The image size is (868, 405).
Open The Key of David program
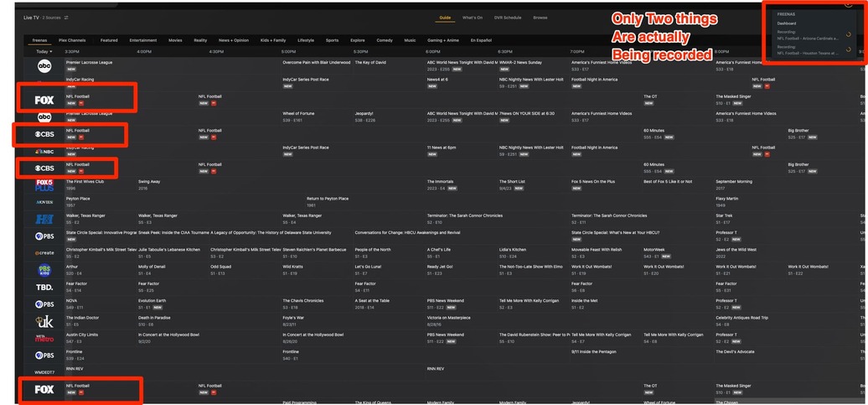click(370, 63)
